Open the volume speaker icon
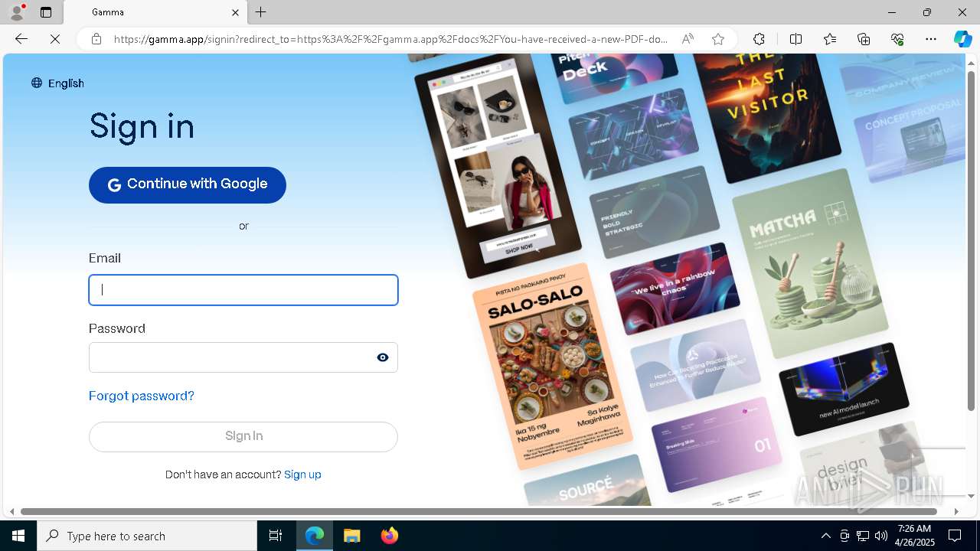 coord(881,536)
